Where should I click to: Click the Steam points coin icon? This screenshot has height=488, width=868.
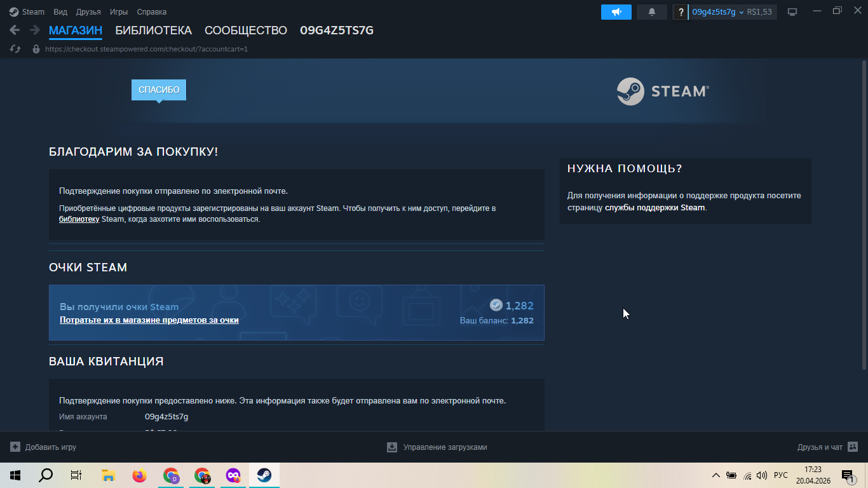(x=496, y=306)
